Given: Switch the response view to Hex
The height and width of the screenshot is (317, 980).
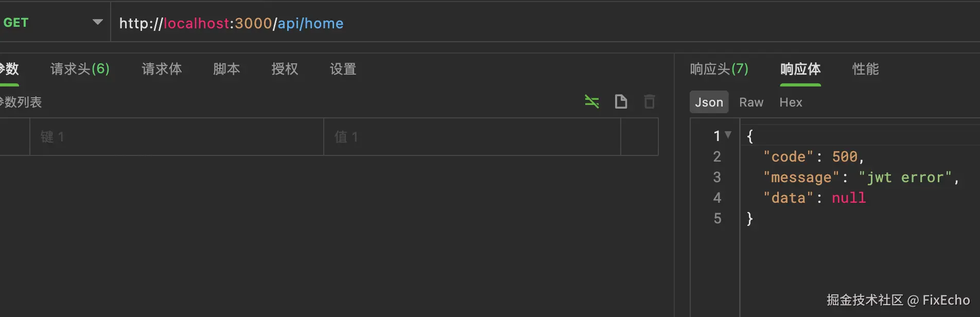Looking at the screenshot, I should 791,102.
